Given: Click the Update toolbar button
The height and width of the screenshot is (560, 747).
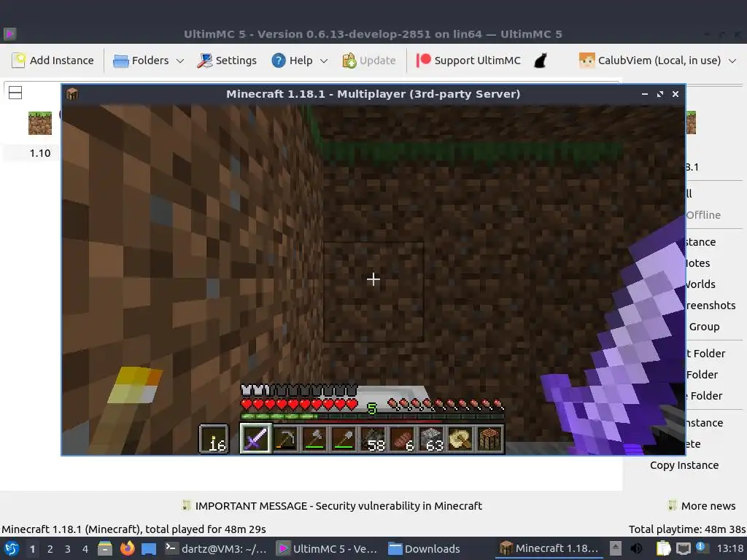Looking at the screenshot, I should 368,61.
